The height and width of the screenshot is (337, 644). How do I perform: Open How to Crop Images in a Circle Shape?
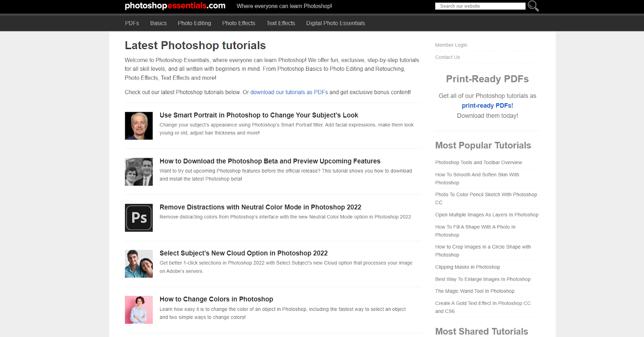coord(483,251)
